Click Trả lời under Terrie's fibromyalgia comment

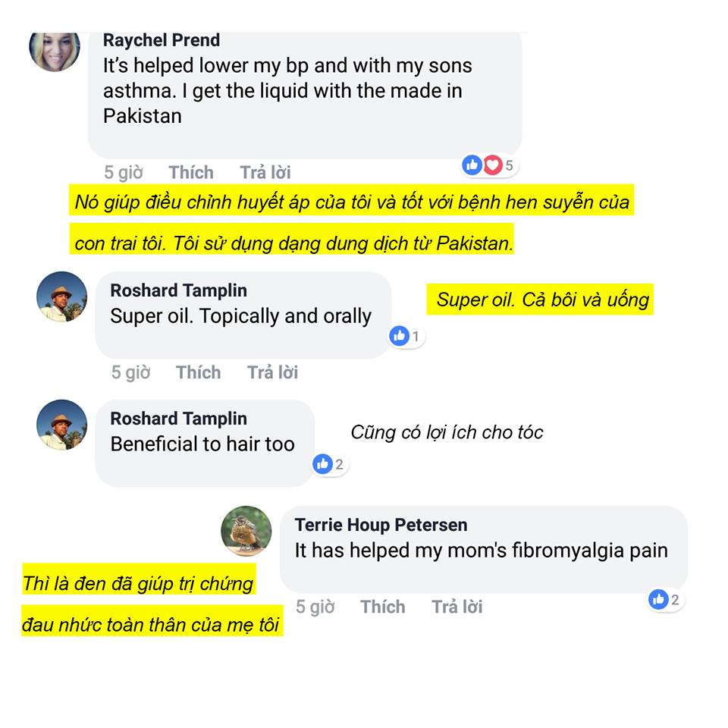point(457,607)
